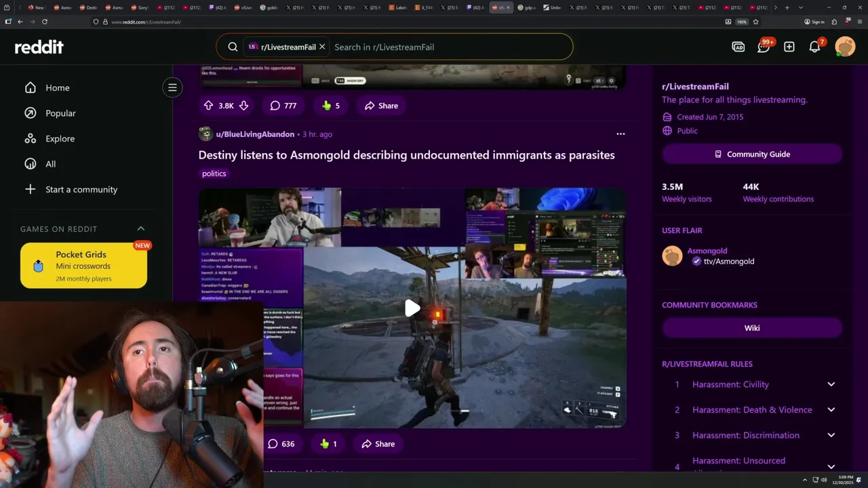Switch to the Sony browser tab
868x488 pixels.
pos(140,7)
